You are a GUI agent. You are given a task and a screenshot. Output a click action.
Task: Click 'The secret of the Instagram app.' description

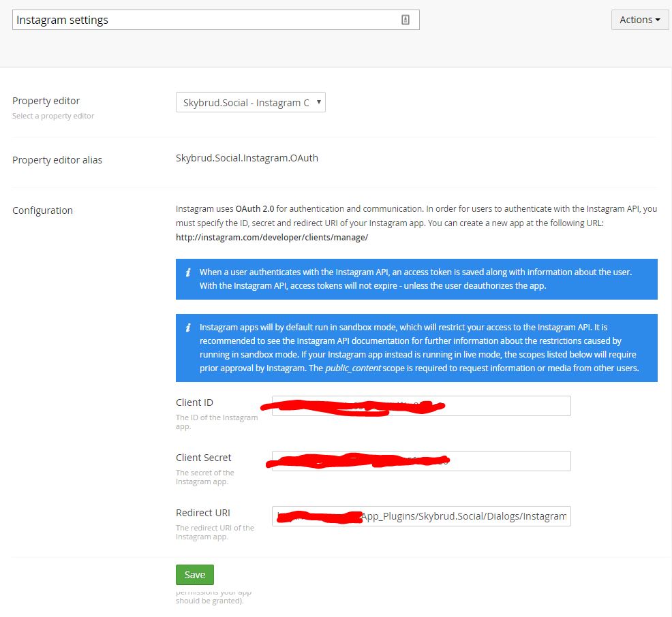click(205, 477)
